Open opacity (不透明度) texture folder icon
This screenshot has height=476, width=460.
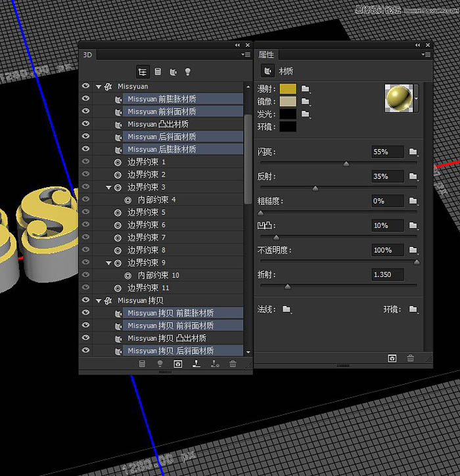pyautogui.click(x=413, y=250)
